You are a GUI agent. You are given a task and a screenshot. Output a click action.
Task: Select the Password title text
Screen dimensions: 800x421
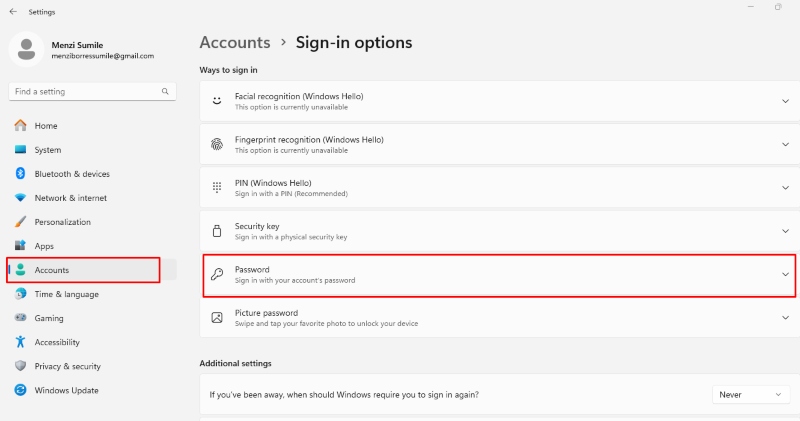click(252, 269)
